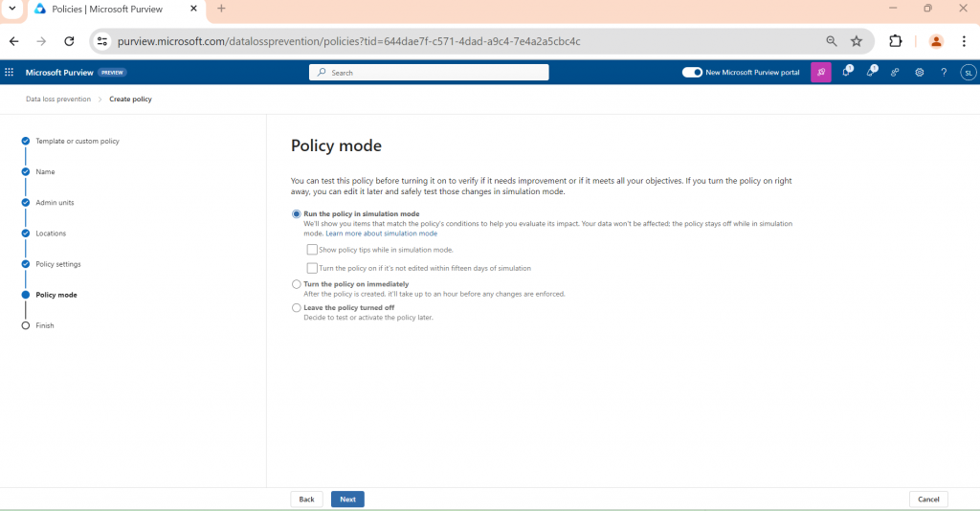Open the SL account avatar

pyautogui.click(x=968, y=72)
